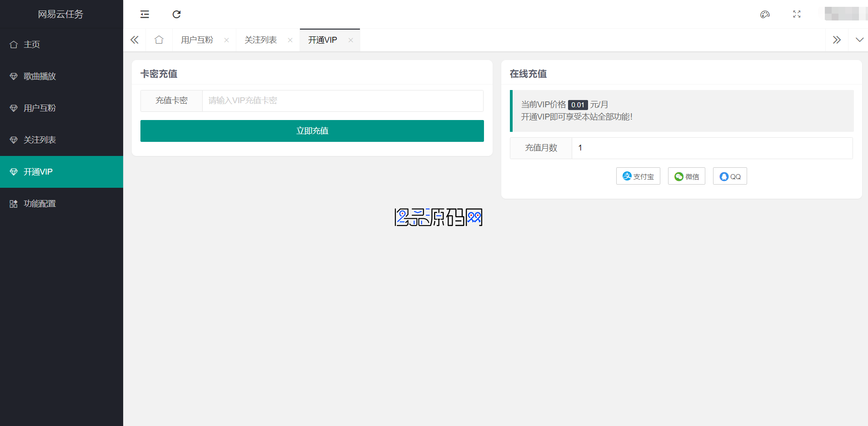Open 关注列表 in the sidebar
The height and width of the screenshot is (426, 868).
[x=61, y=140]
